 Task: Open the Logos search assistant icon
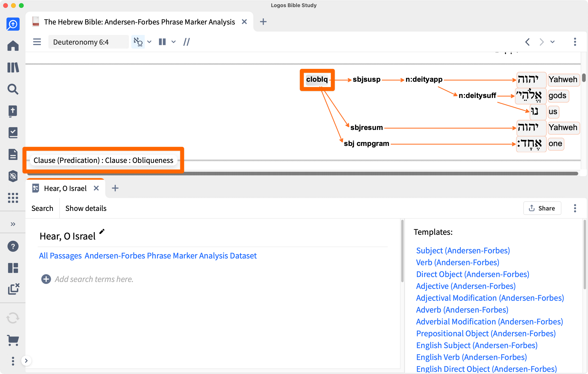coord(13,24)
